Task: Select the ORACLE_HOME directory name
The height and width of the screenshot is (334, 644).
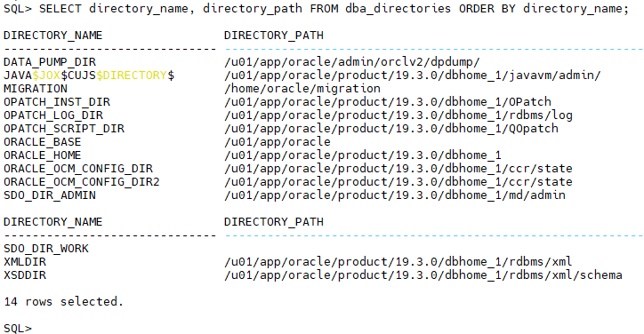Action: coord(43,155)
